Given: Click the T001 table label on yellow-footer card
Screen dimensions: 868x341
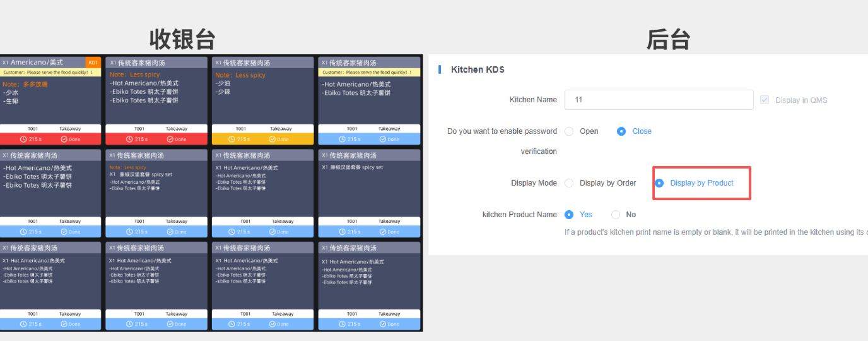Looking at the screenshot, I should (241, 129).
